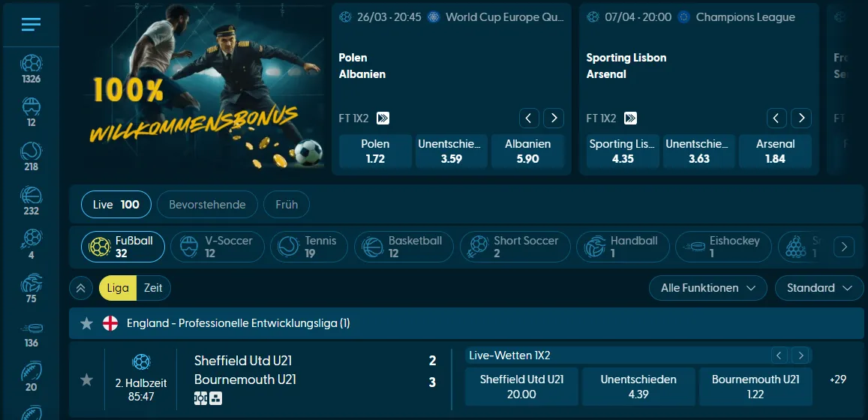Filter live events by Handball 1
Screen dimensions: 868x420
click(x=623, y=247)
